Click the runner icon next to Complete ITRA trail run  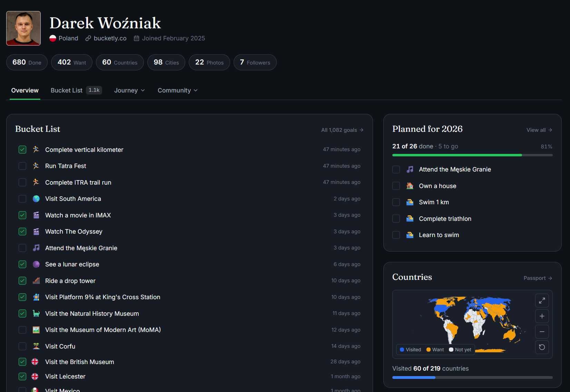(x=36, y=182)
